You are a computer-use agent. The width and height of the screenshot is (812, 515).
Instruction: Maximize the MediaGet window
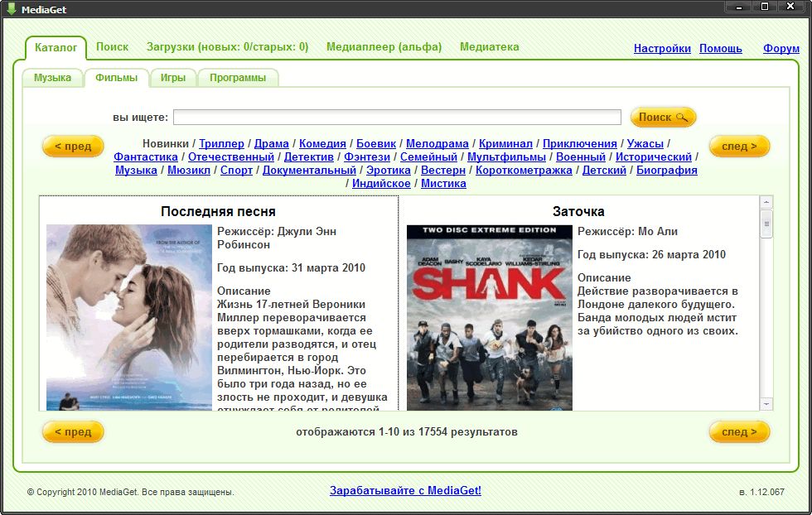(764, 7)
